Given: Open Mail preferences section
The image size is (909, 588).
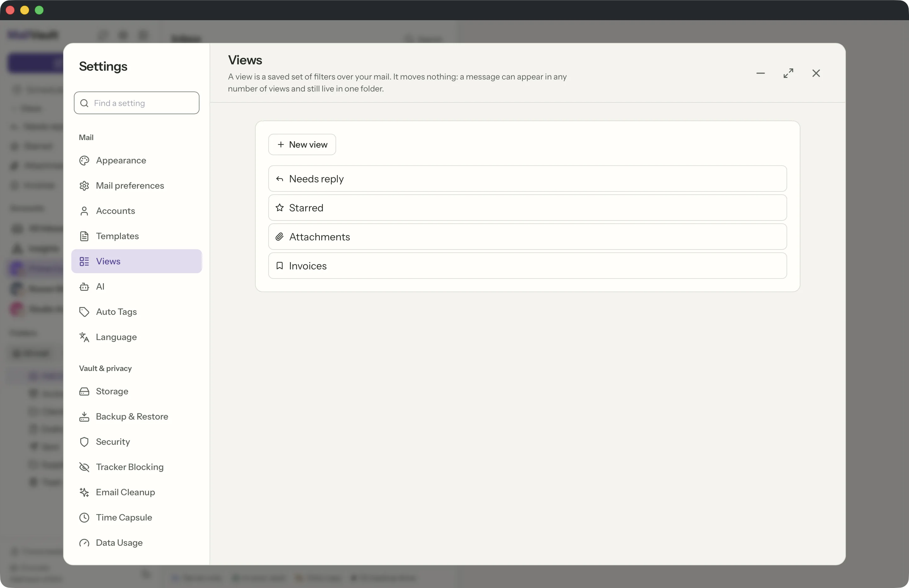Looking at the screenshot, I should pos(136,185).
